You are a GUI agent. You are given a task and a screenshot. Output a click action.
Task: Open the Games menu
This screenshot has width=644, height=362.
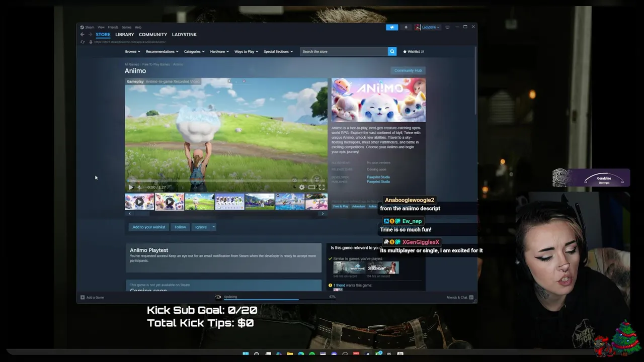tap(126, 27)
